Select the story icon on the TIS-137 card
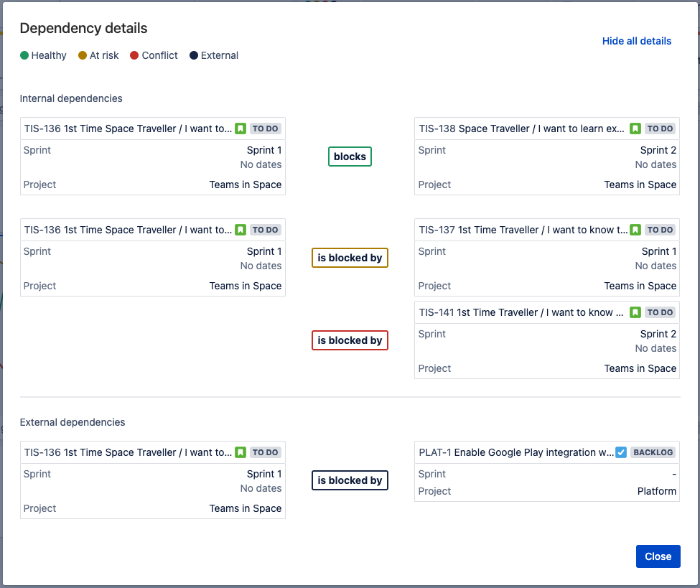700x588 pixels. [x=635, y=230]
